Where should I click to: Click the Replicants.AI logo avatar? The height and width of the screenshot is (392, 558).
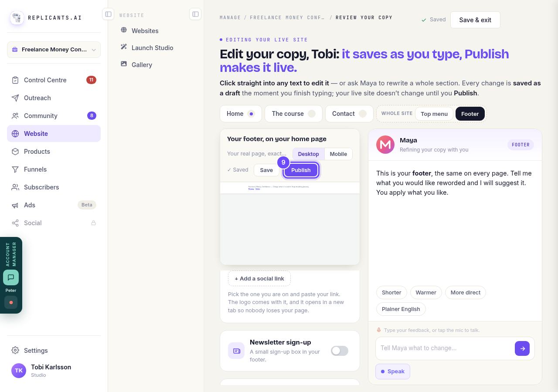click(17, 18)
